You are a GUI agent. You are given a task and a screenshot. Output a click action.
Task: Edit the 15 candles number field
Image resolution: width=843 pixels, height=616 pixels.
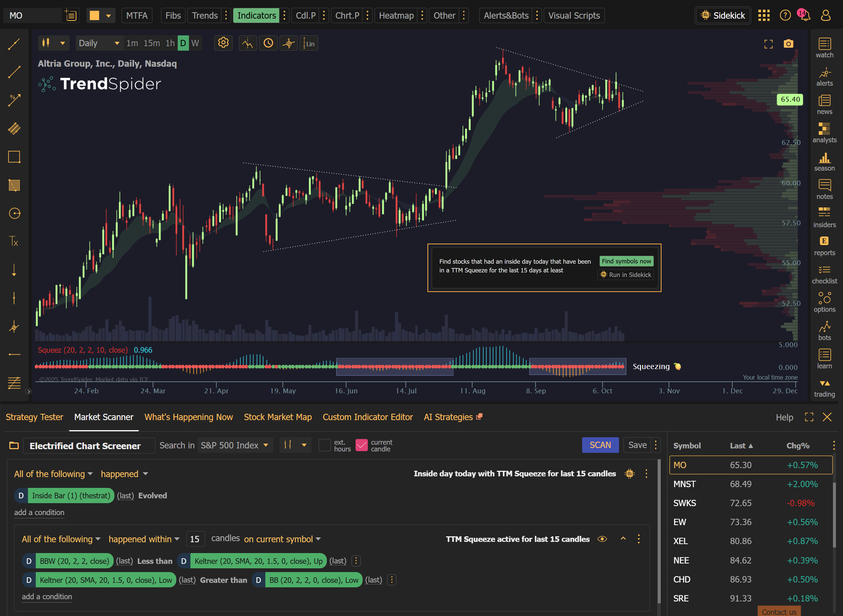coord(195,539)
